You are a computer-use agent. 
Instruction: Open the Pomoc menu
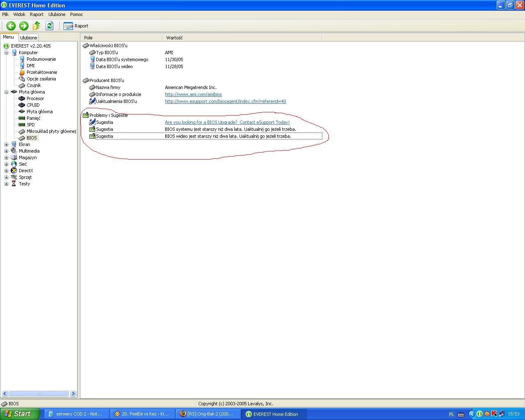(76, 14)
